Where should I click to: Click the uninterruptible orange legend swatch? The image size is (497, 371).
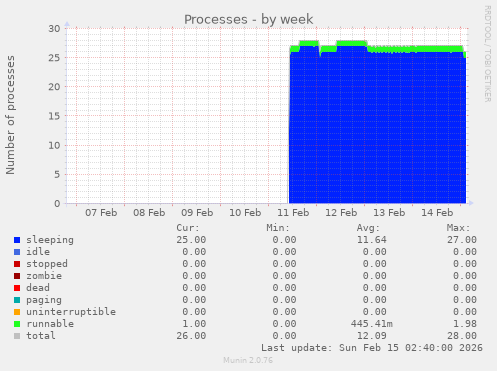click(17, 312)
